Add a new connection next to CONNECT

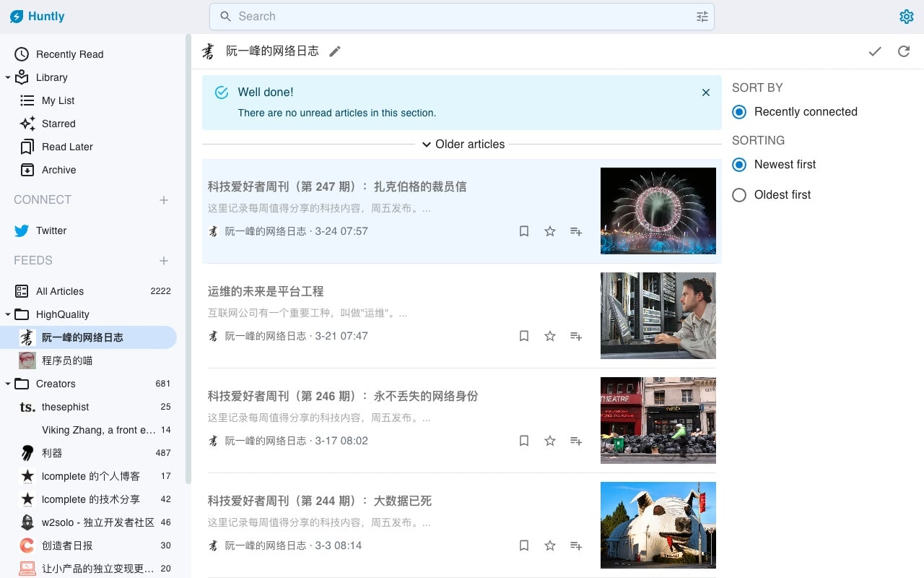(164, 200)
